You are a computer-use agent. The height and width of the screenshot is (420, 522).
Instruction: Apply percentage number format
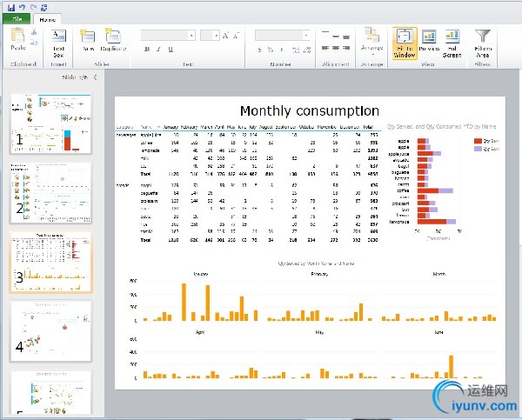coord(271,50)
